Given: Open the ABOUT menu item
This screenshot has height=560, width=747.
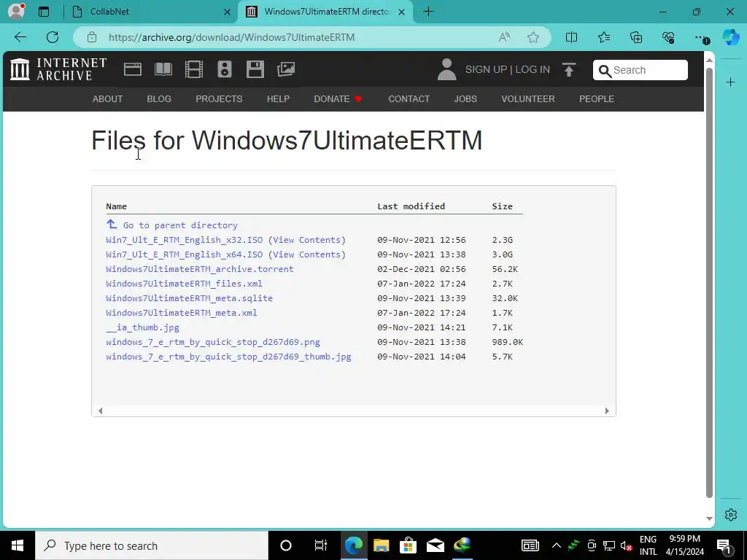Looking at the screenshot, I should tap(108, 99).
